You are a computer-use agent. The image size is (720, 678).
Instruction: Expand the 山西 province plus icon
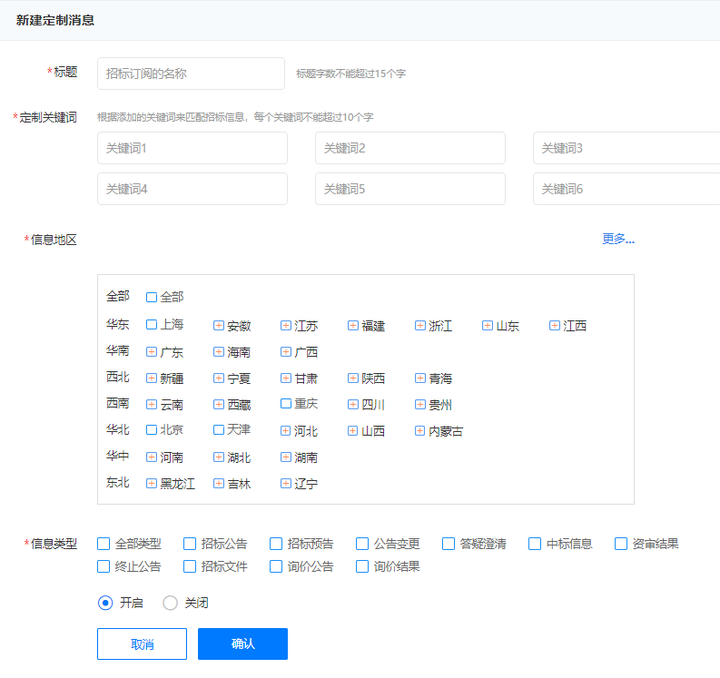pyautogui.click(x=353, y=431)
